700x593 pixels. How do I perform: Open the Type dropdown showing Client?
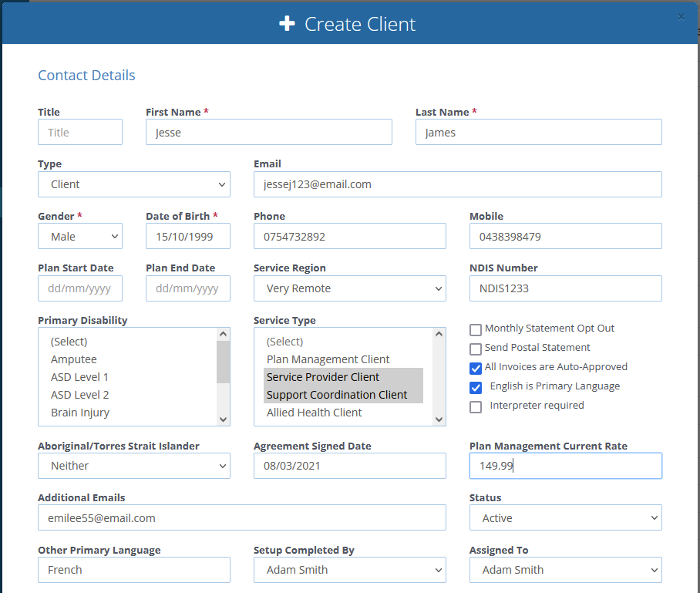[134, 184]
